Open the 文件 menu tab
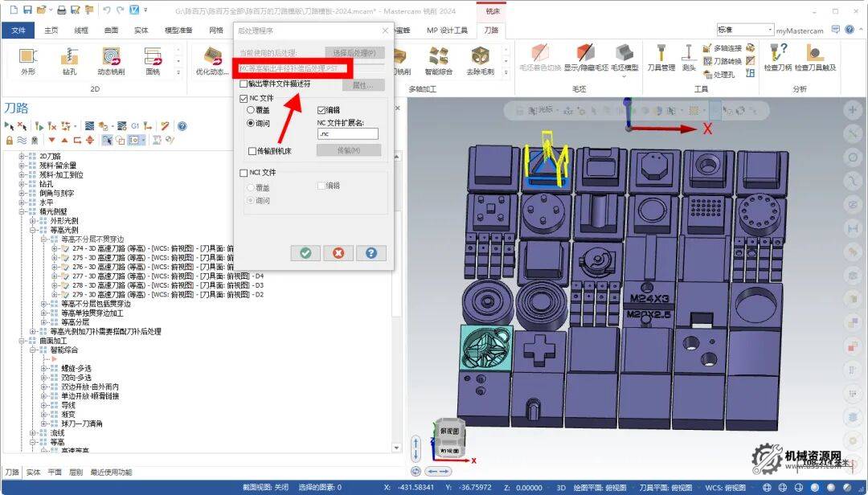The height and width of the screenshot is (495, 868). (x=18, y=30)
